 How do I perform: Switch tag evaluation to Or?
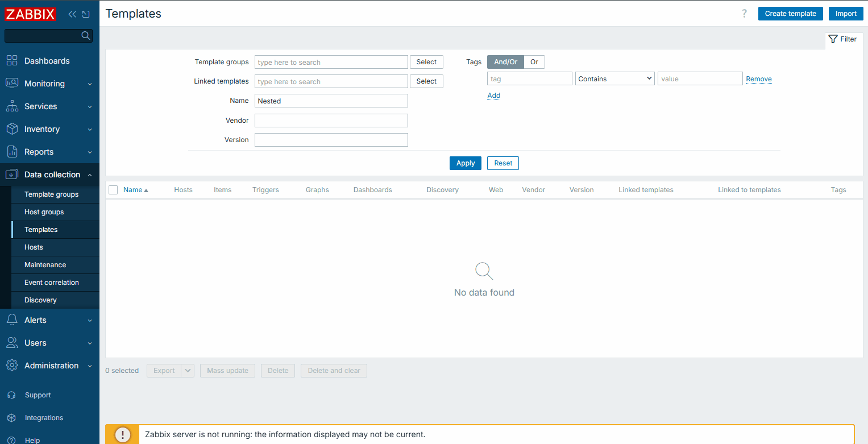[534, 62]
